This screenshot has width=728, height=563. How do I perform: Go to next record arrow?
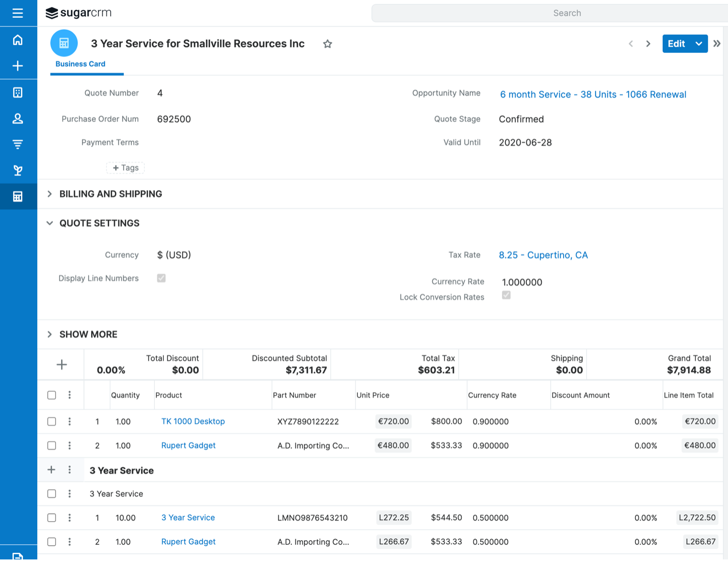[x=648, y=44]
